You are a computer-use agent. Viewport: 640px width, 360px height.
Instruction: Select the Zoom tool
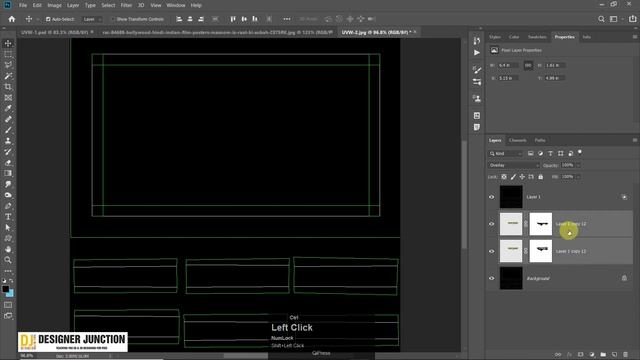tap(8, 260)
